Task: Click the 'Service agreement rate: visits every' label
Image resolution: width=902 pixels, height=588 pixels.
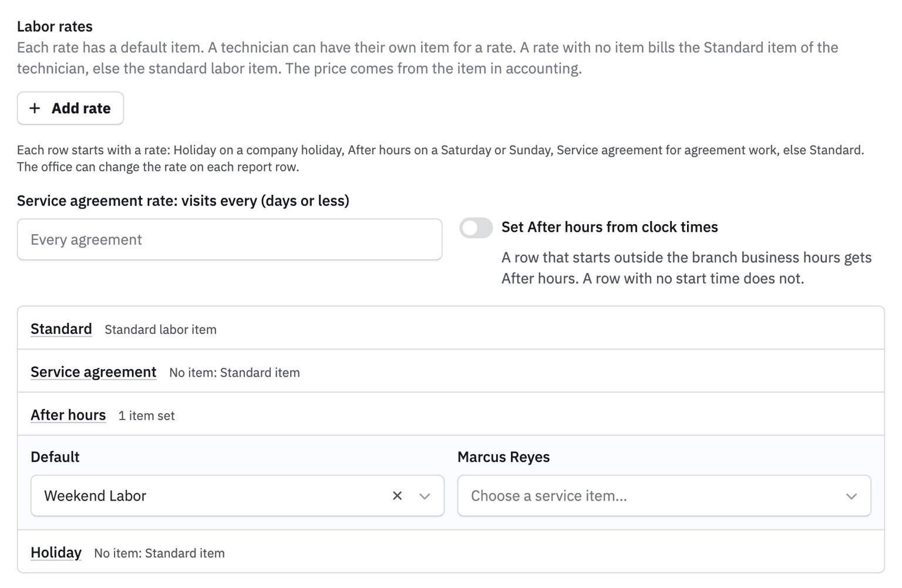Action: click(x=183, y=201)
